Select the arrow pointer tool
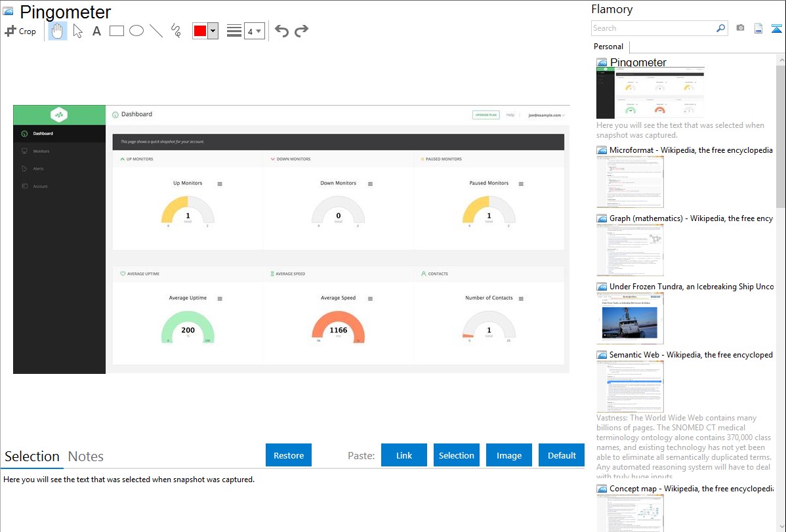Screen dimensions: 786x532 pyautogui.click(x=77, y=31)
